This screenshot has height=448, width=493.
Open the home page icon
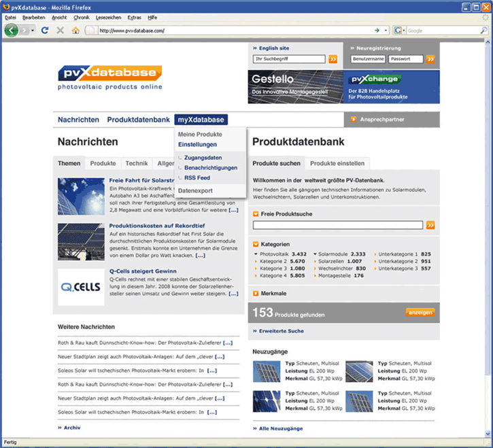75,30
